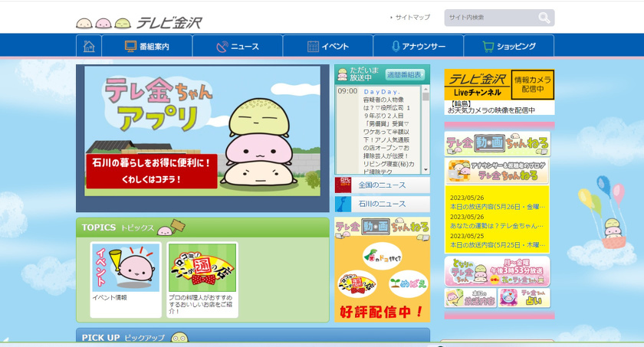The height and width of the screenshot is (347, 644).
Task: Open the アナウンサー menu
Action: (x=418, y=46)
